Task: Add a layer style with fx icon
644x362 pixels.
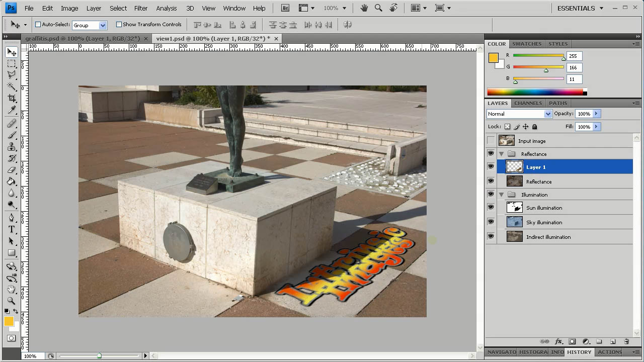Action: click(x=558, y=341)
